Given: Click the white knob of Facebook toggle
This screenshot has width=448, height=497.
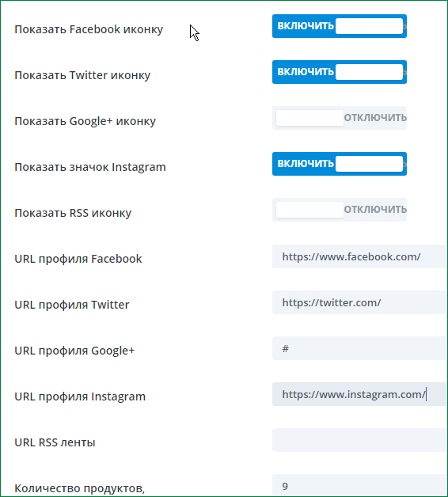Looking at the screenshot, I should [x=370, y=26].
